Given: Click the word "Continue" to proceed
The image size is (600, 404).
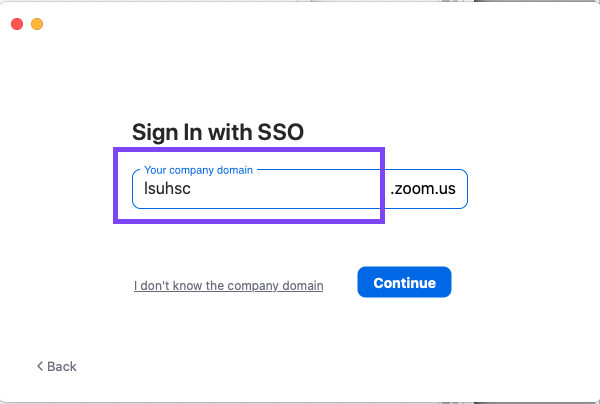Looking at the screenshot, I should click(404, 283).
